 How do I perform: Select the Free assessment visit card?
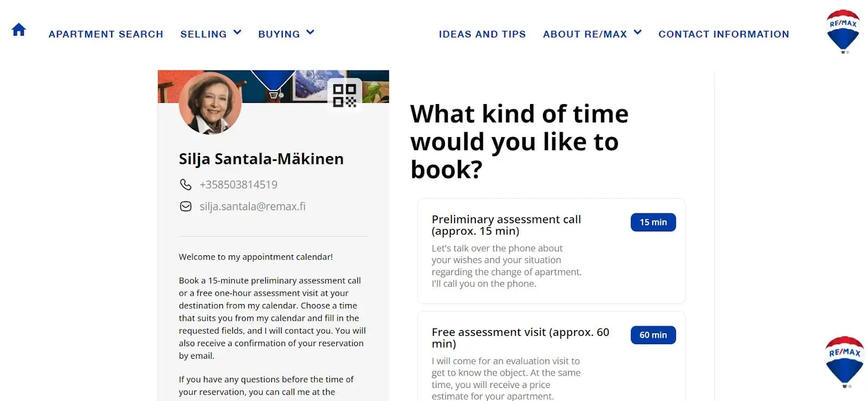(551, 357)
